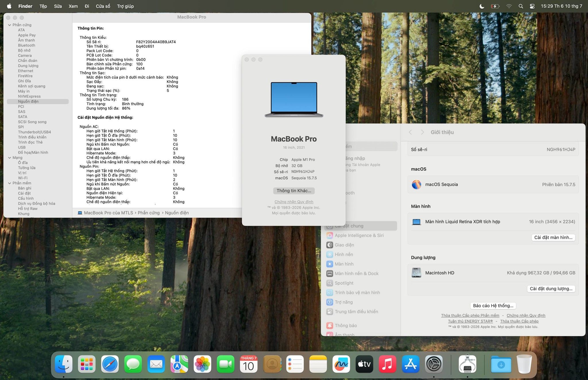Open Tuân thủ ENERGY STAR link

pyautogui.click(x=470, y=321)
